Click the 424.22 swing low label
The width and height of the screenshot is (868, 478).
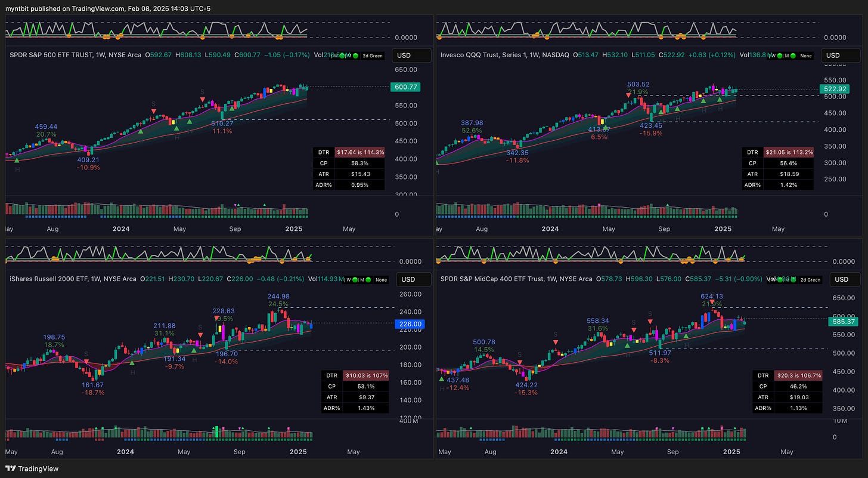pyautogui.click(x=526, y=385)
